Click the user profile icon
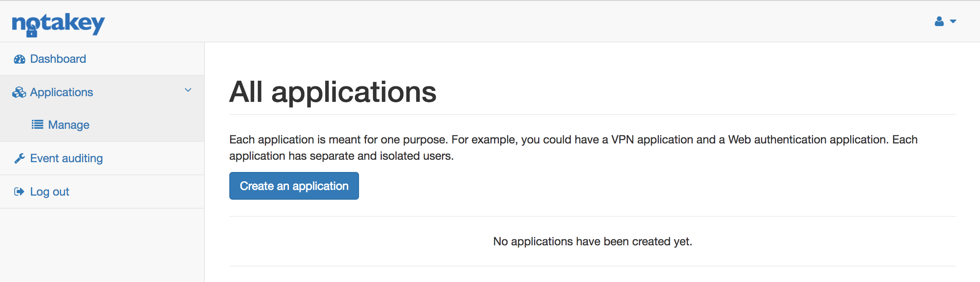Screen dimensions: 980x282 pyautogui.click(x=939, y=21)
